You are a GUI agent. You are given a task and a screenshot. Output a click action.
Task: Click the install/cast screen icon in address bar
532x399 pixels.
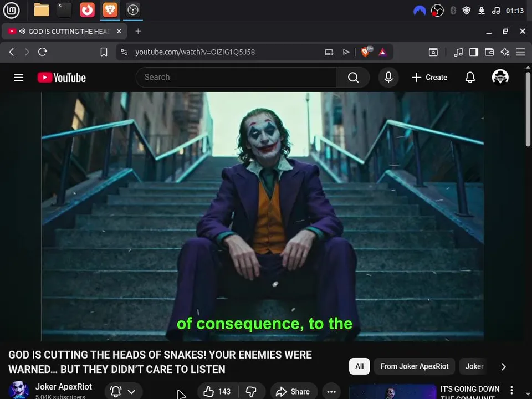[329, 52]
